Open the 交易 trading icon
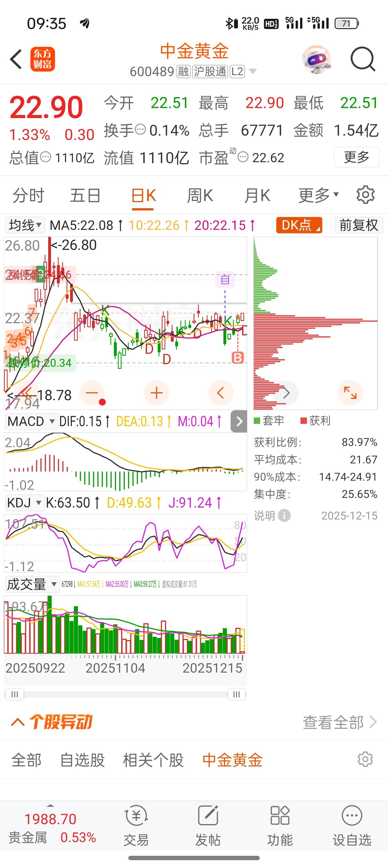388x868 pixels. point(136,825)
